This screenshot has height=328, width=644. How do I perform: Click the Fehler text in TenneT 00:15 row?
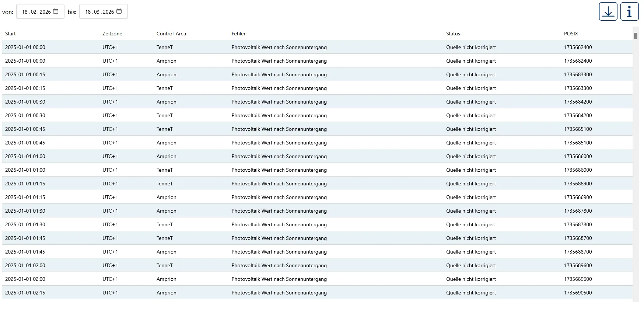tap(279, 88)
